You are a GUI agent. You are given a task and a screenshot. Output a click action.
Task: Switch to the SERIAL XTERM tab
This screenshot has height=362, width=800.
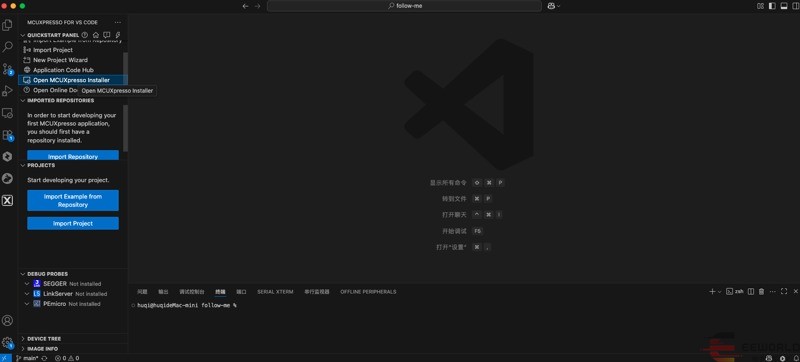tap(275, 292)
